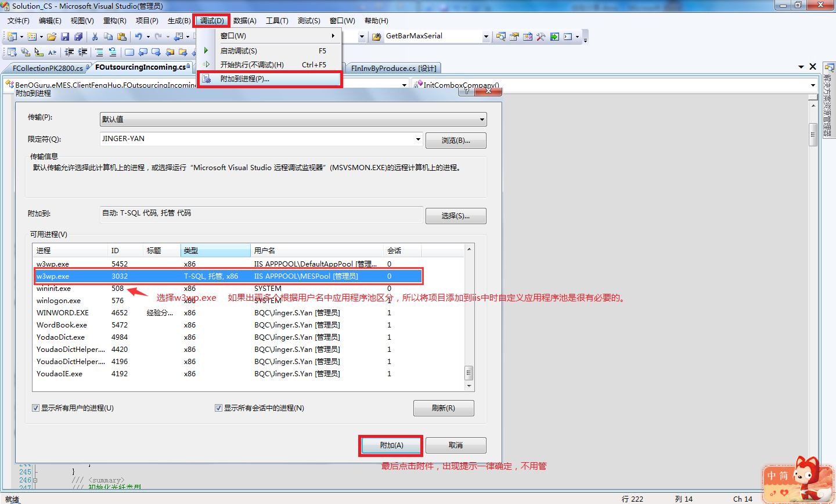
Task: Click the Find in Files binoculars icon
Action: pos(377,37)
